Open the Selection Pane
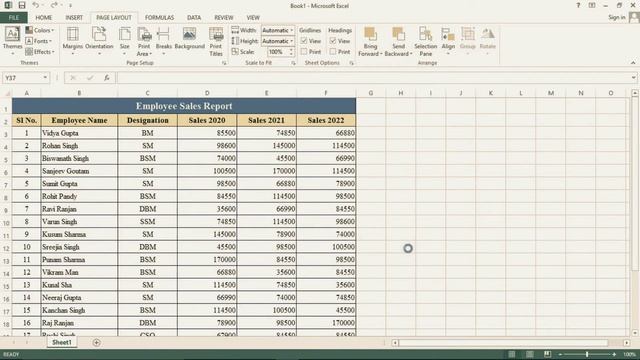Image resolution: width=640 pixels, height=360 pixels. (x=425, y=41)
